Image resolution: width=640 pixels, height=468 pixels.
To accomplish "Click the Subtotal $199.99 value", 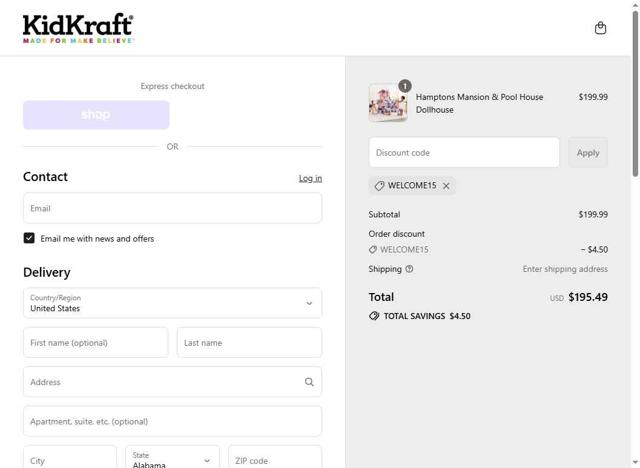I will pyautogui.click(x=593, y=214).
